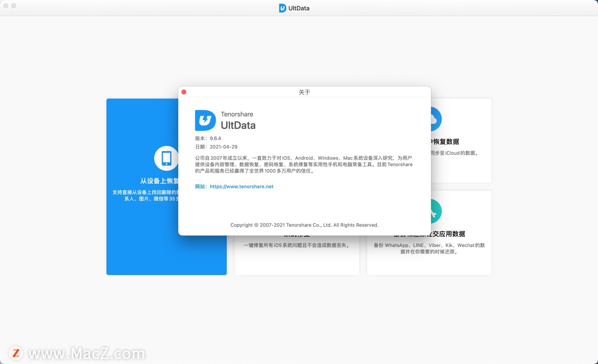Click the Copyright 2007-2021 Tenorshare footer text

click(x=304, y=225)
